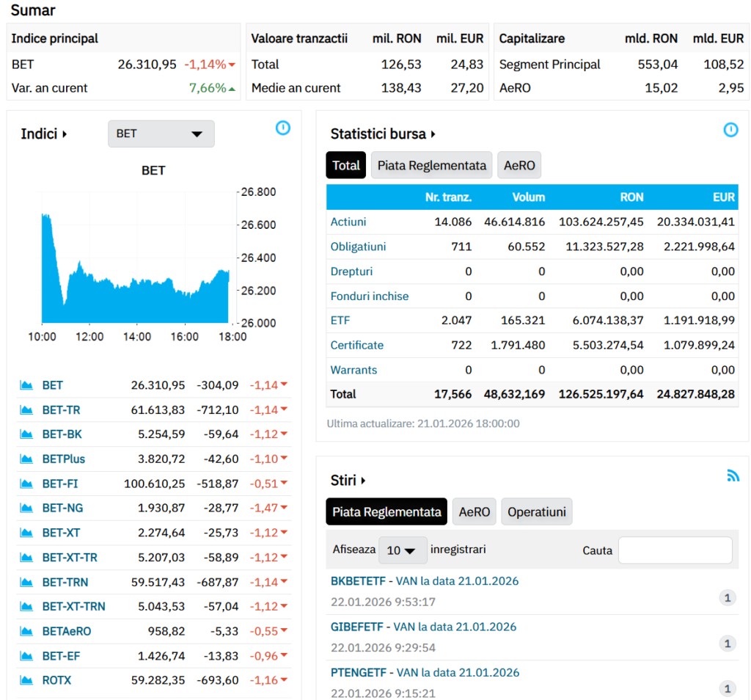This screenshot has width=751, height=700.
Task: Select the Operatiuni news tab
Action: point(536,512)
